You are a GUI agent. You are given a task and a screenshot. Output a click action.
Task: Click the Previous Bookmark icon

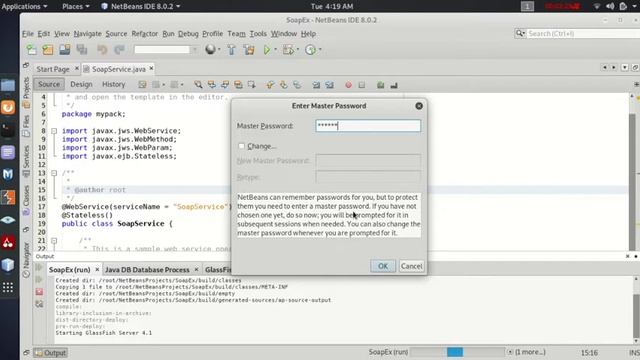pos(270,84)
